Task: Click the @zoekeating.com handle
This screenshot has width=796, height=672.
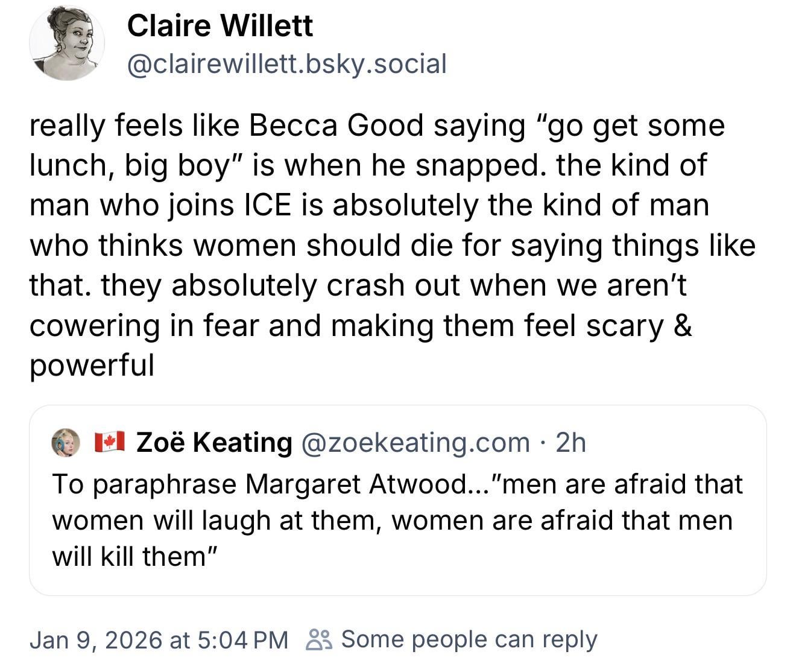Action: click(x=414, y=442)
